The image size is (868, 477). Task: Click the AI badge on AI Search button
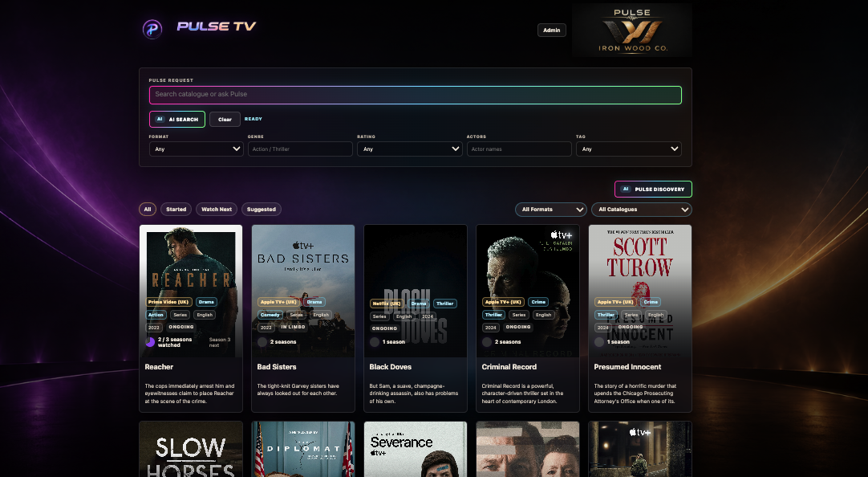pyautogui.click(x=160, y=119)
